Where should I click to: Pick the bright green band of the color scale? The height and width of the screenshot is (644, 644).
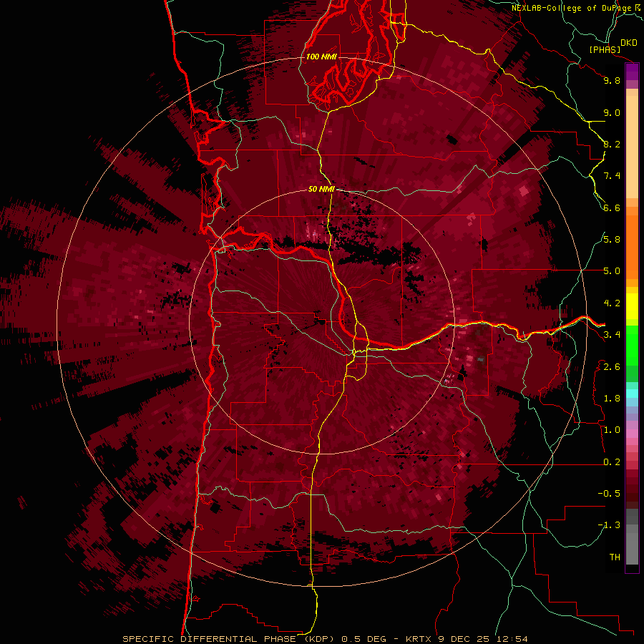pyautogui.click(x=632, y=345)
